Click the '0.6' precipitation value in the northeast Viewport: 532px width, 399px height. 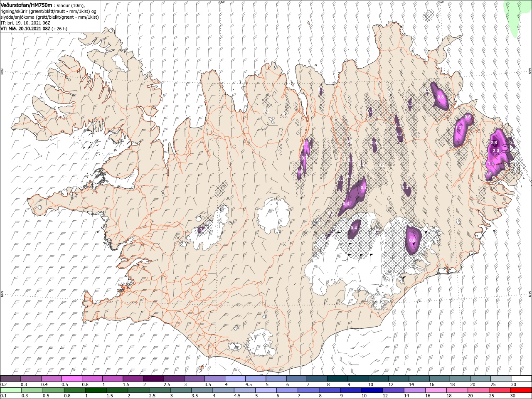(468, 117)
